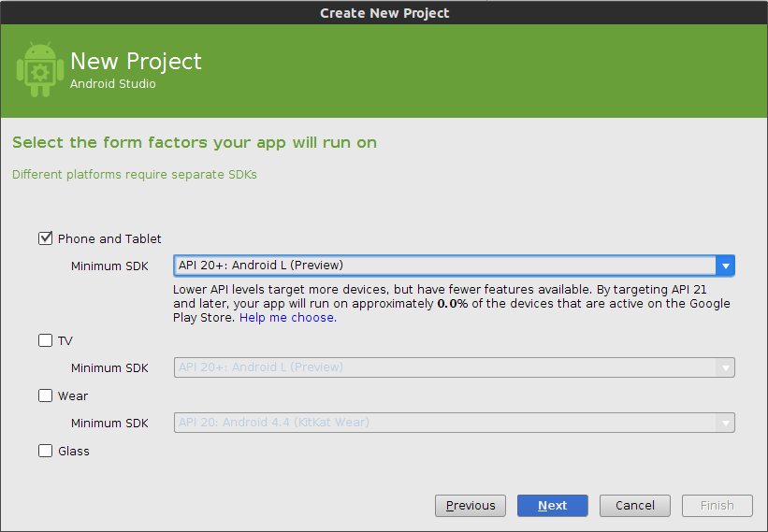Enable the Wear form factor checkbox
This screenshot has height=532, width=768.
click(x=45, y=395)
